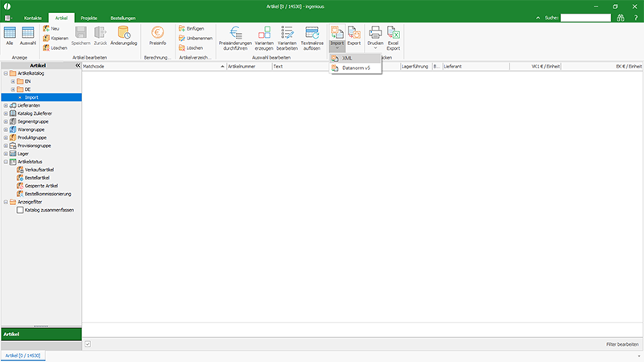
Task: Sort by Matchcode column header
Action: tap(154, 66)
